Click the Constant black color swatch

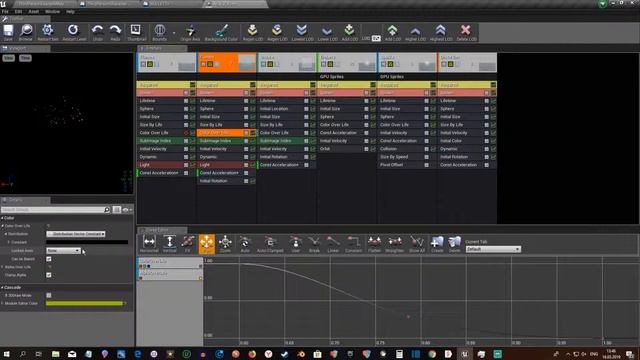[87, 242]
